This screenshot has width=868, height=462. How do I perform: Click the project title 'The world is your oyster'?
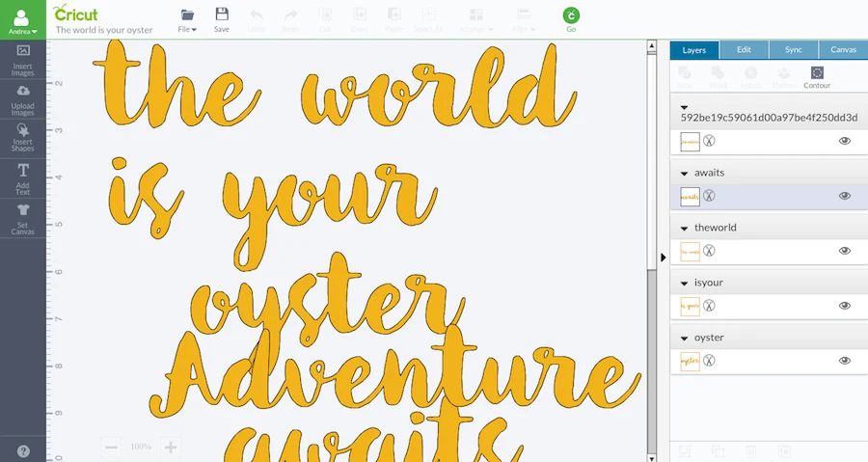104,30
